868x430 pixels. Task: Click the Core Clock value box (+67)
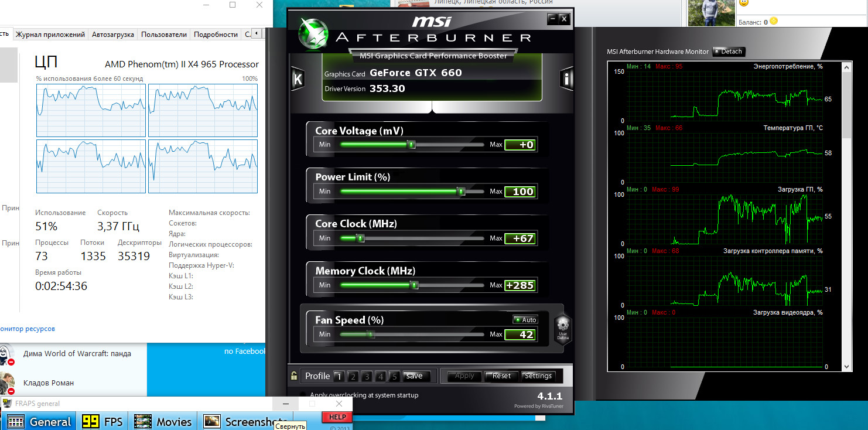(x=520, y=238)
